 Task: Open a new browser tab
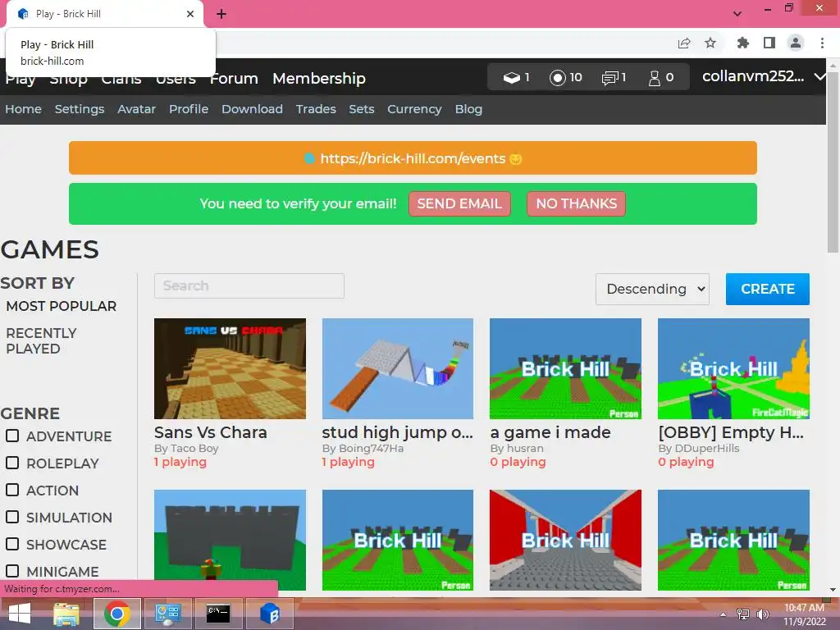(221, 14)
